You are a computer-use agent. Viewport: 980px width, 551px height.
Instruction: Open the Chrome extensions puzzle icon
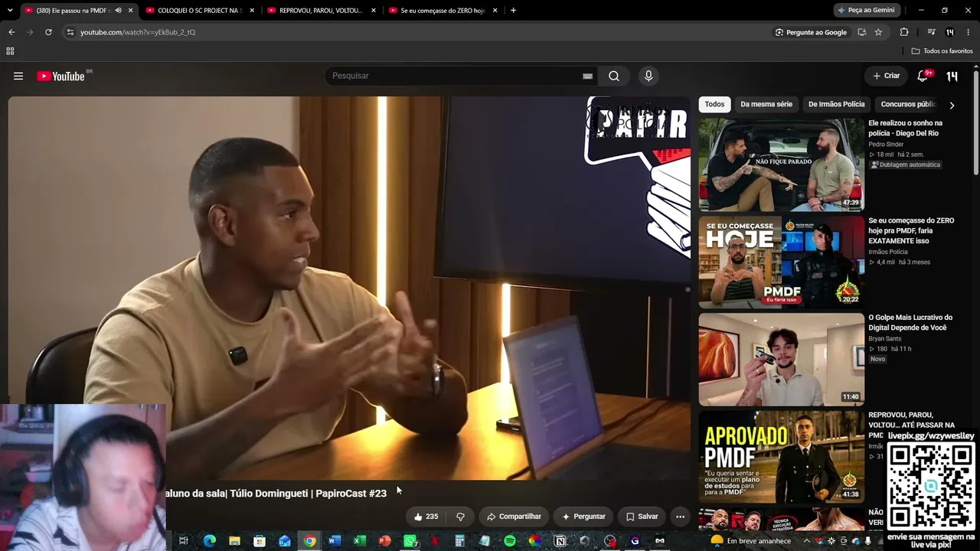(x=904, y=32)
